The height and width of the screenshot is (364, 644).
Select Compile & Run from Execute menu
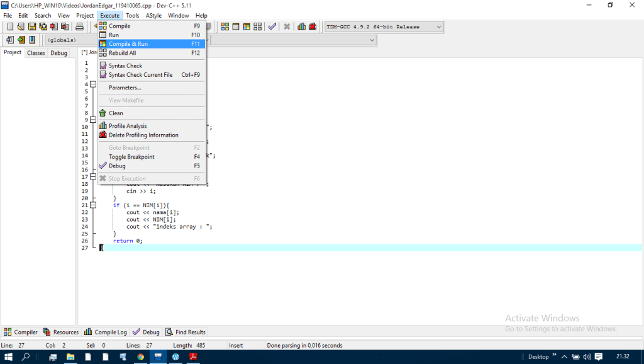tap(128, 44)
